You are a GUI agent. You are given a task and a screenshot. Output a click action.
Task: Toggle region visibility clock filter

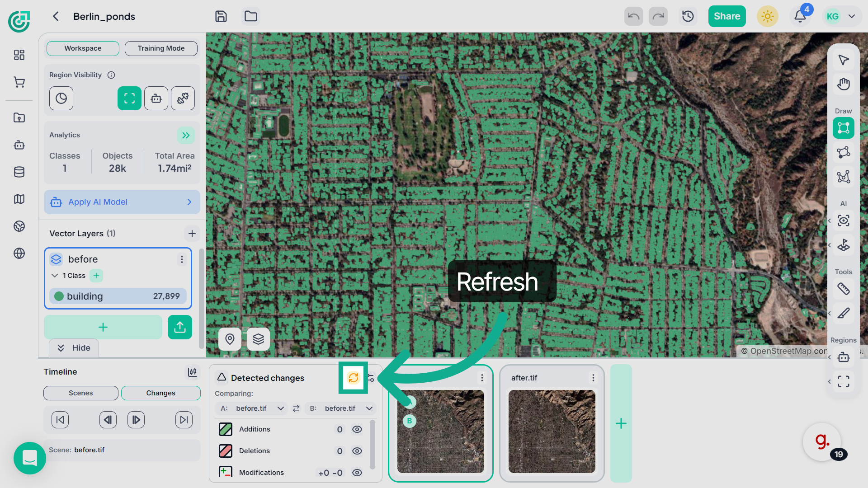coord(61,99)
